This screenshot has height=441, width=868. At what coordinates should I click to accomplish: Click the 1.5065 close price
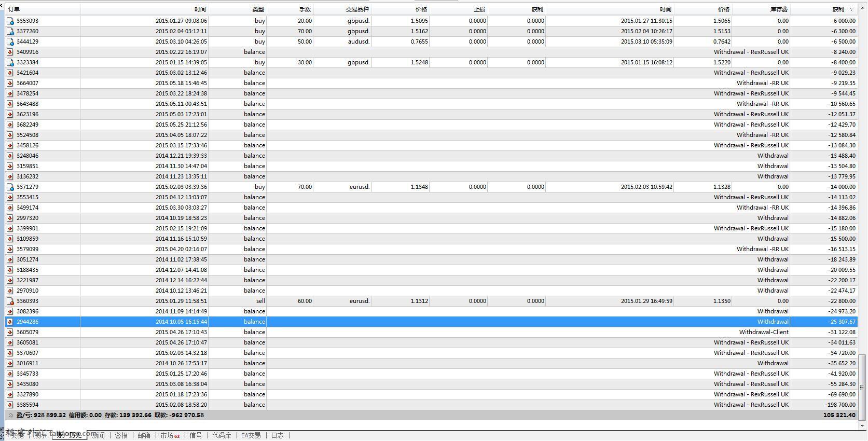tap(721, 21)
